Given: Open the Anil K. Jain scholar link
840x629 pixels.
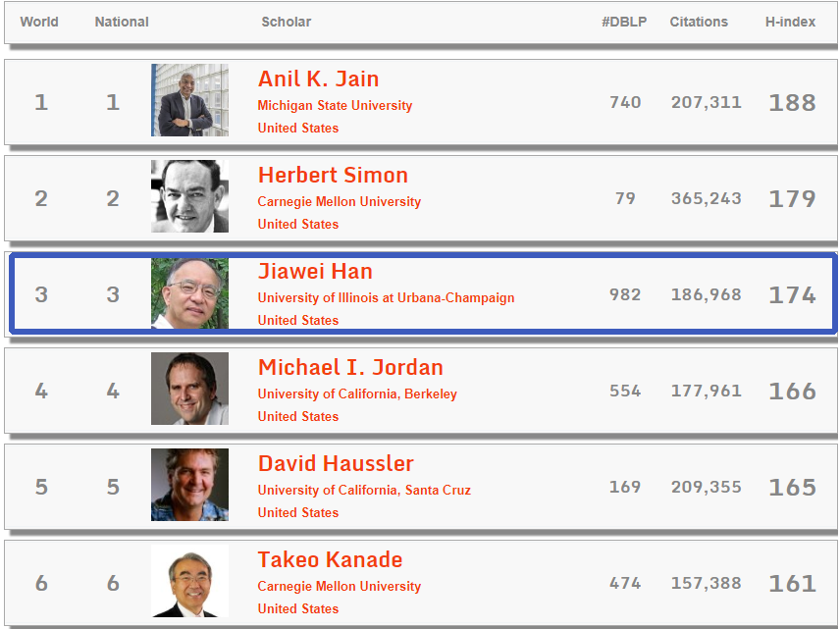Looking at the screenshot, I should point(318,79).
